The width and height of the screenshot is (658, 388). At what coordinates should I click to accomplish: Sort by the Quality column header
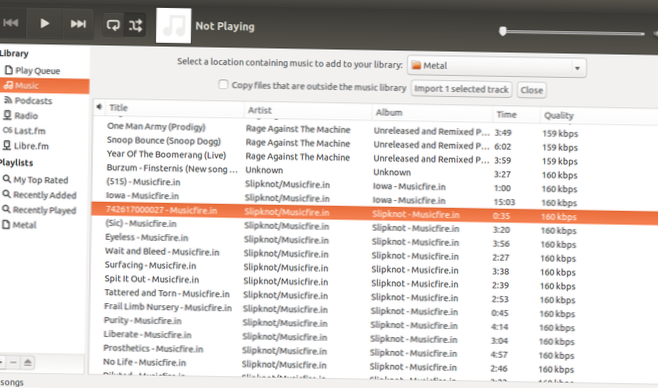pos(559,116)
